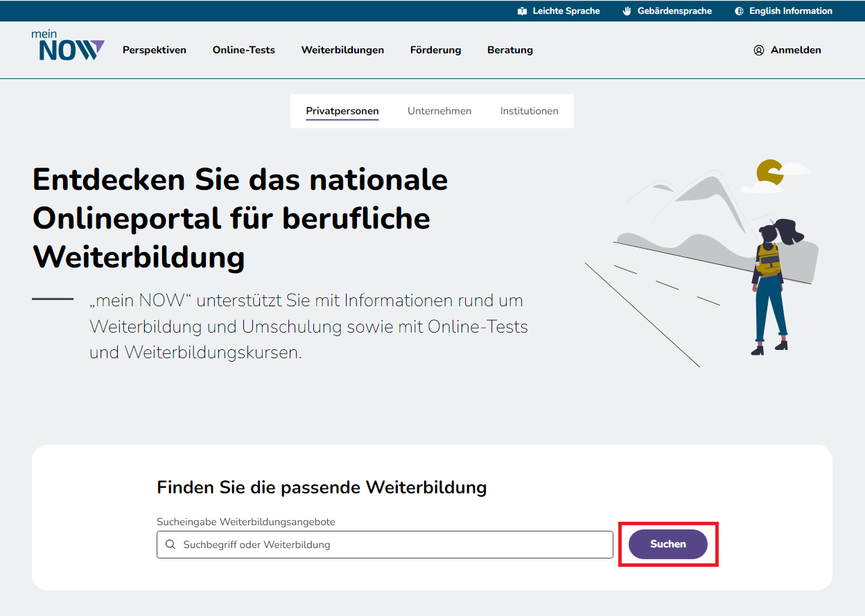
Task: Open the English Information link
Action: click(783, 11)
